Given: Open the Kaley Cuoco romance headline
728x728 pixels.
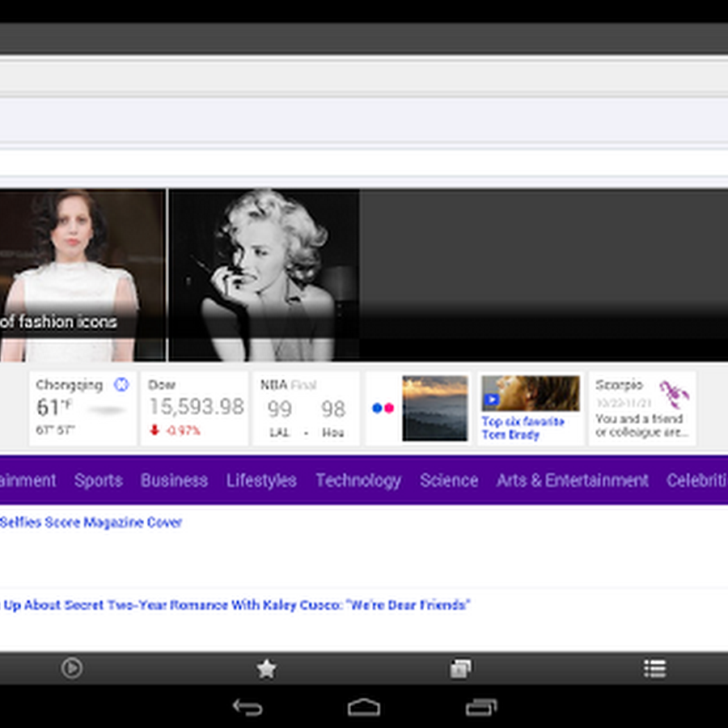Looking at the screenshot, I should tap(235, 605).
